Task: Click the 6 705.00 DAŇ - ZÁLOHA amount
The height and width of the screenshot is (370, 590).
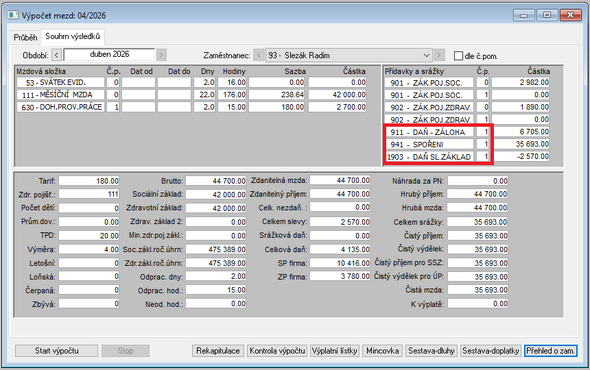Action: click(520, 132)
